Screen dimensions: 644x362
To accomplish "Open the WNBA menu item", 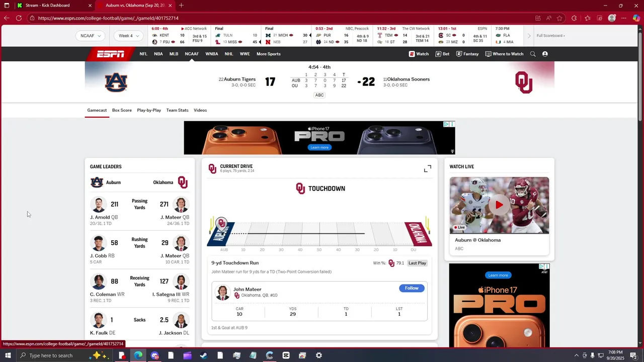I will pos(212,54).
